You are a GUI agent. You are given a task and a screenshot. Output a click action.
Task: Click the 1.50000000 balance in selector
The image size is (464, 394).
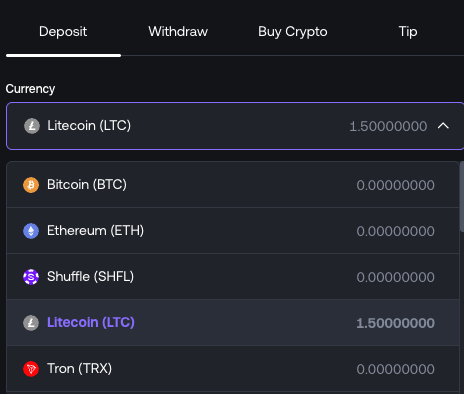click(x=388, y=126)
